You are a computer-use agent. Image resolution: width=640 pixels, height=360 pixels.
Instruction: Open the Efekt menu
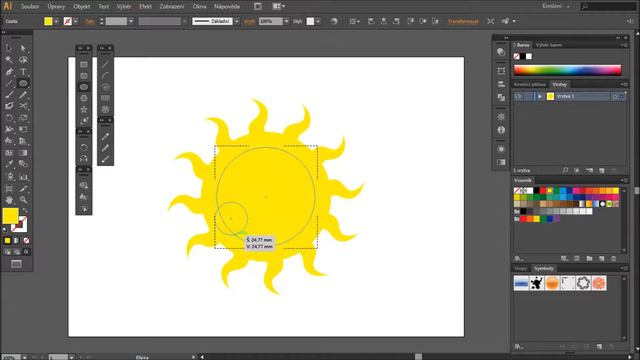point(145,7)
